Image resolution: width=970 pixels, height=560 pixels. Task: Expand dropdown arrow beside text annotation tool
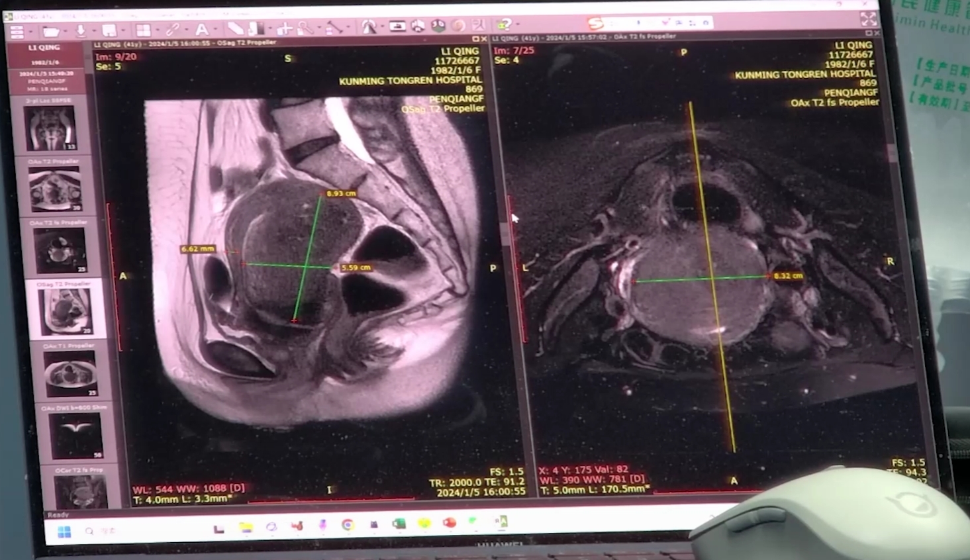click(x=215, y=30)
